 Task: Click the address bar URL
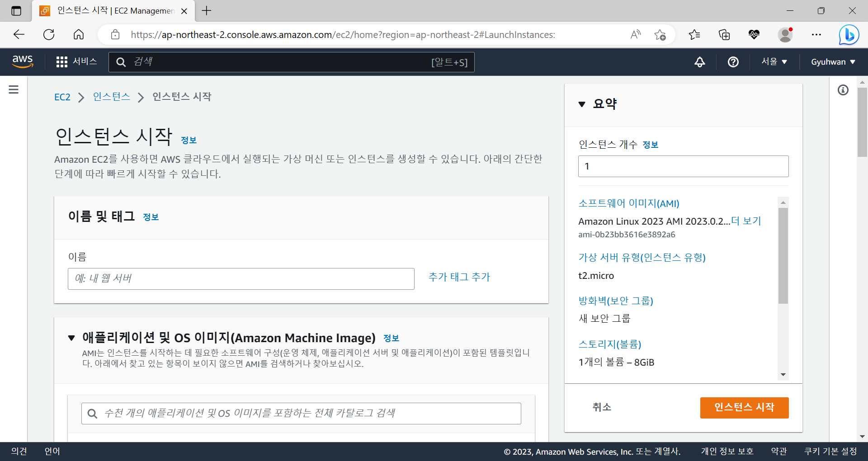click(343, 34)
